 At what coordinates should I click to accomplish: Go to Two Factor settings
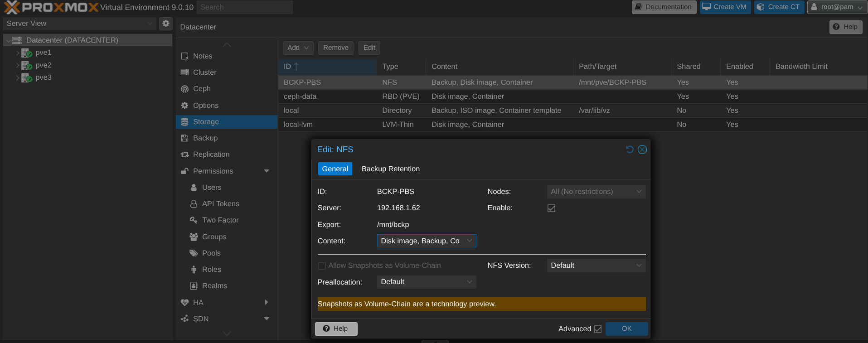coord(220,220)
